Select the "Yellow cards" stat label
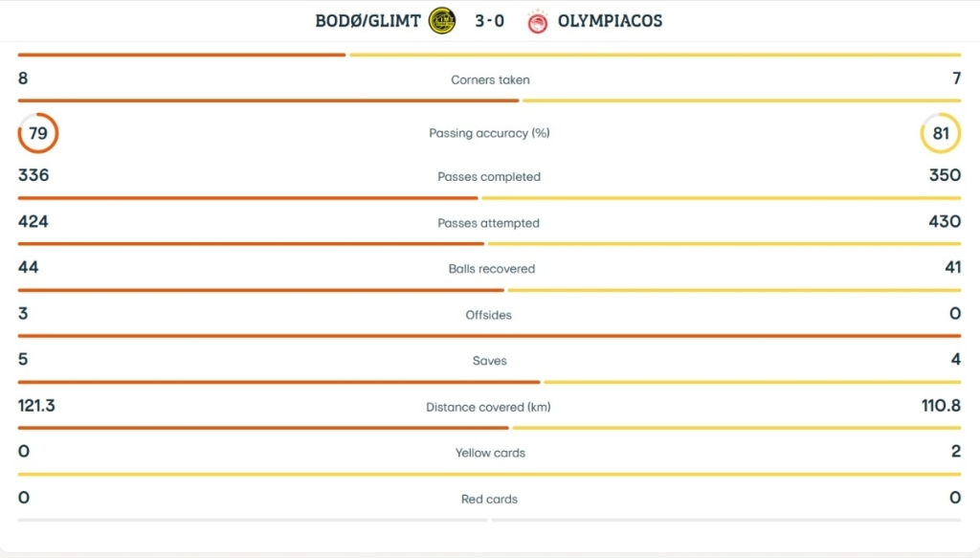Viewport: 980px width, 558px height. [x=490, y=454]
